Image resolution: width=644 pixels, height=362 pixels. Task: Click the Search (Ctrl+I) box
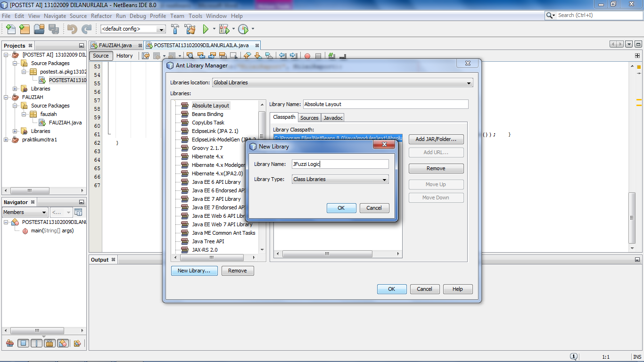click(594, 15)
